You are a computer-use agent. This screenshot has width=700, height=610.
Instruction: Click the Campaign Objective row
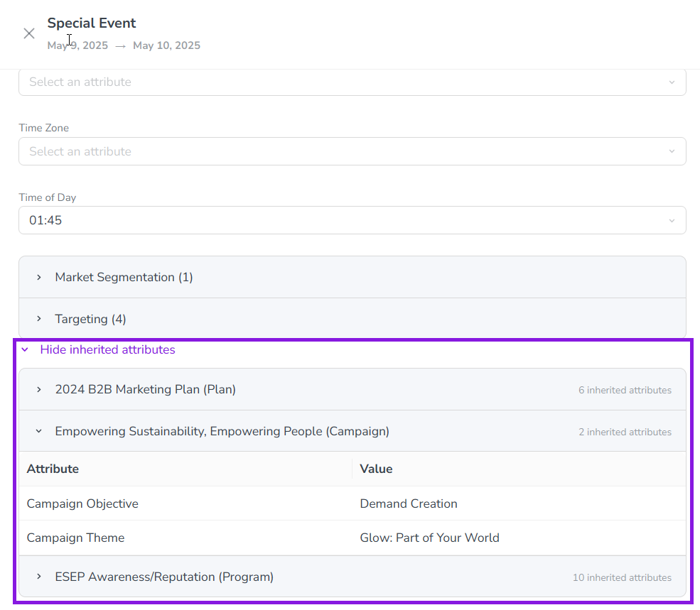pyautogui.click(x=352, y=503)
